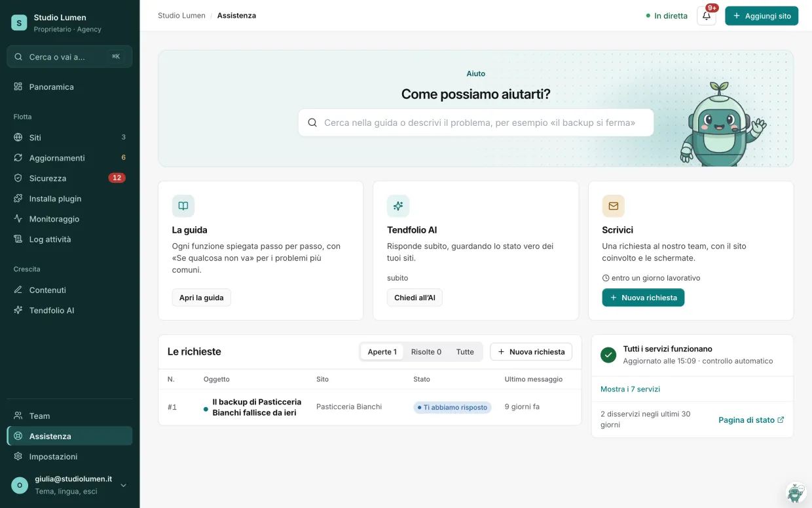The height and width of the screenshot is (508, 812).
Task: Open the notifications bell
Action: [x=707, y=16]
